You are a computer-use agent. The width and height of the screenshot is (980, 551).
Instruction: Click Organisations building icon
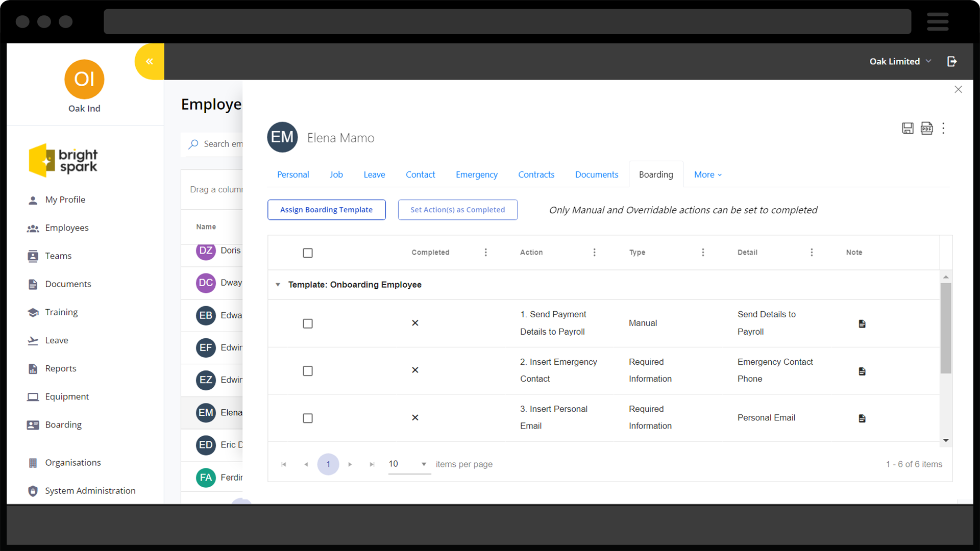point(33,463)
